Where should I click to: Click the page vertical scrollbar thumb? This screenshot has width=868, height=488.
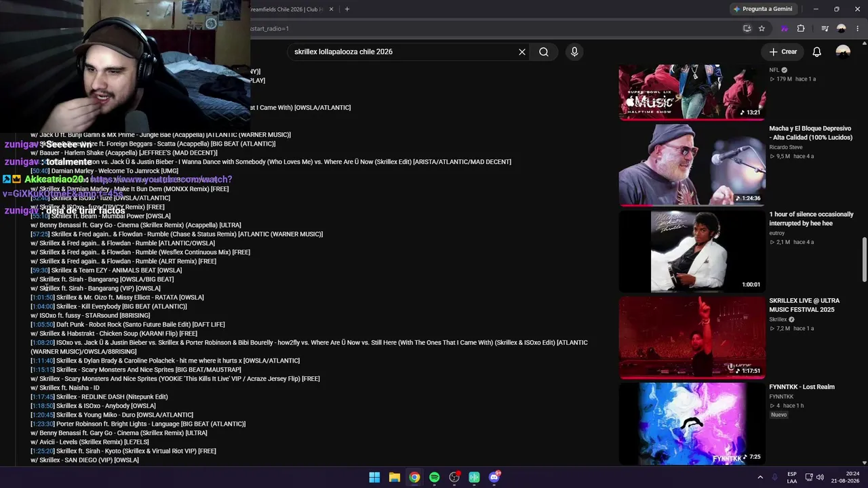(864, 259)
